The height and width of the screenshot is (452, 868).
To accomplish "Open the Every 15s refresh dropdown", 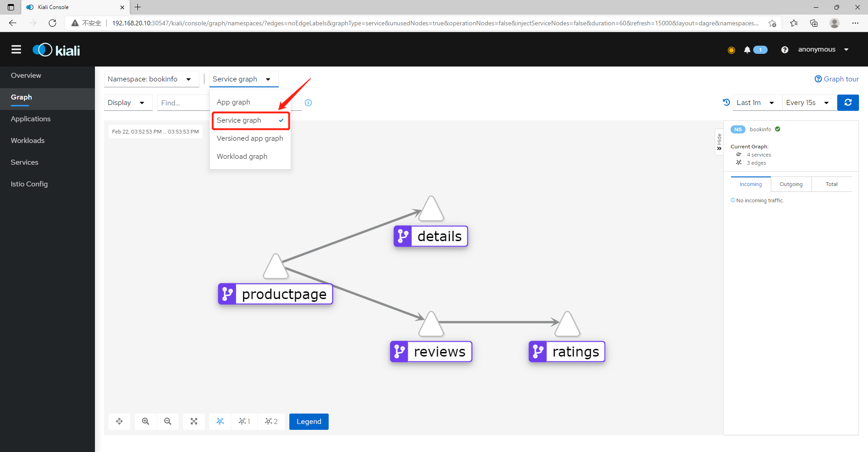I will coord(809,103).
